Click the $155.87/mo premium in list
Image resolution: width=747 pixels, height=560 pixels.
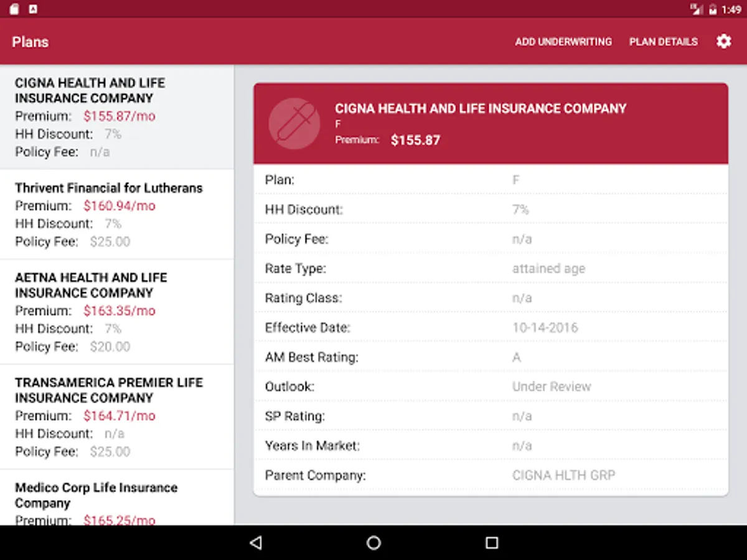[120, 116]
